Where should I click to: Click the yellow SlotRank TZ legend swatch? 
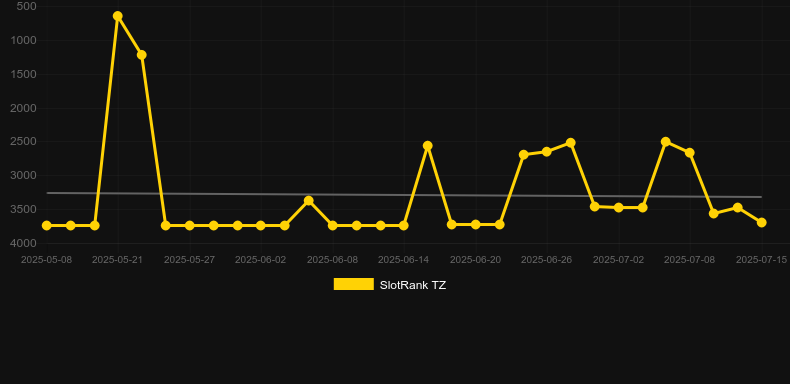pos(354,284)
